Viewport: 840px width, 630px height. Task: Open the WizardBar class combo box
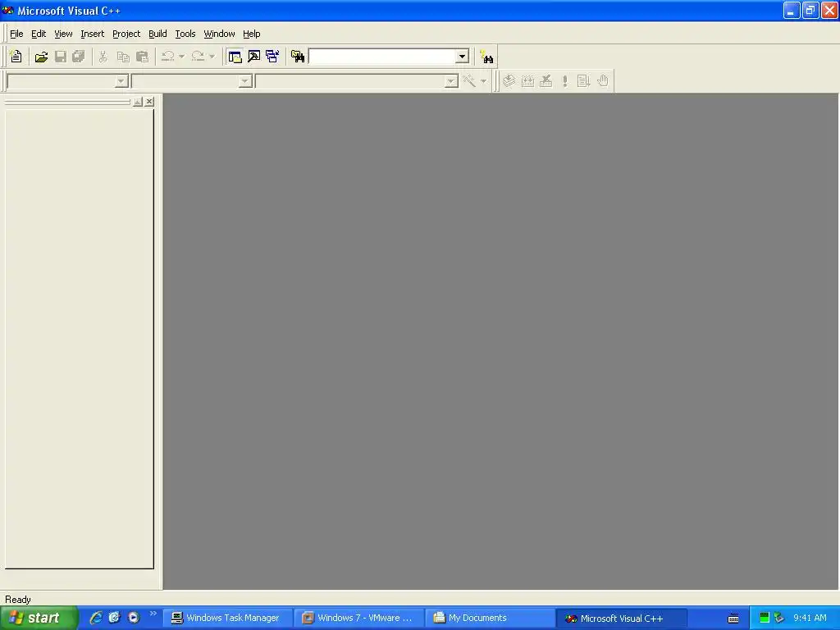pyautogui.click(x=67, y=81)
